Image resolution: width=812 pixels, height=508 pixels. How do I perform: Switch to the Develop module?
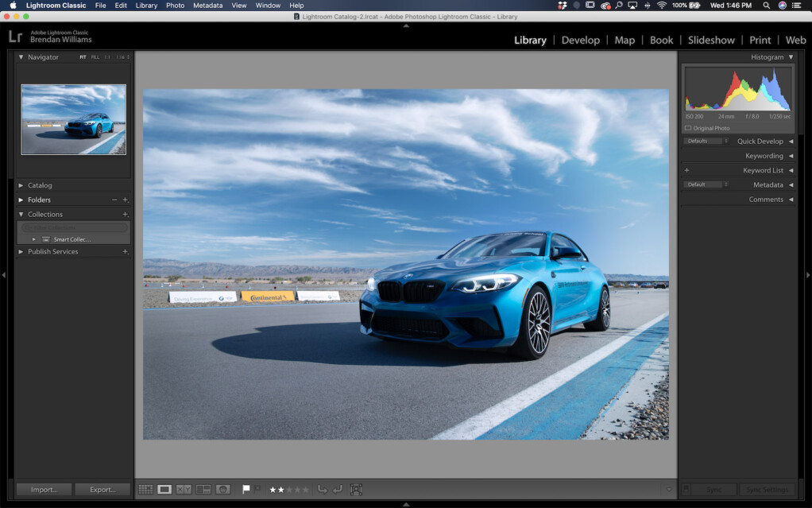point(581,40)
